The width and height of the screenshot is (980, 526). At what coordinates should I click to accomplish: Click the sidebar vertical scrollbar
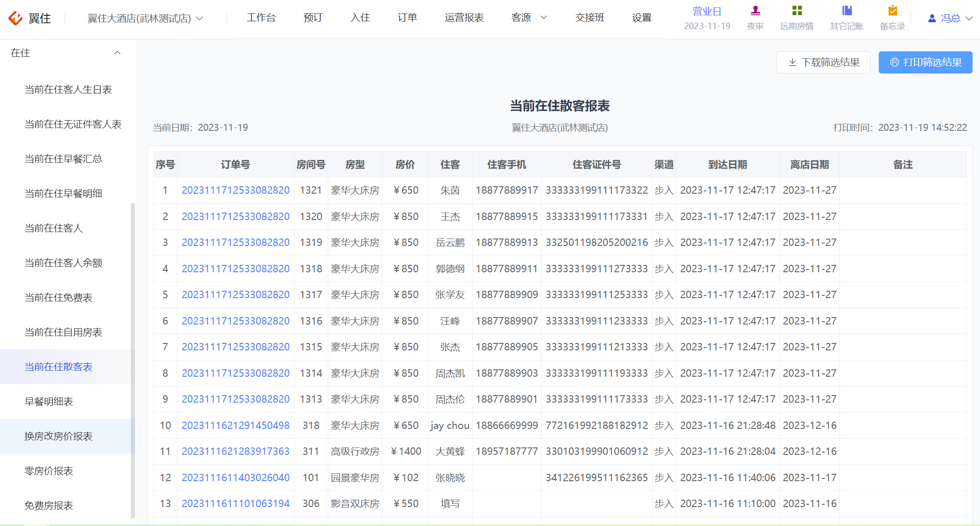click(133, 361)
